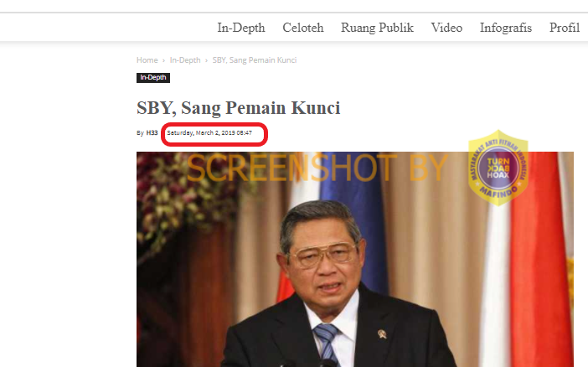Open the Infografis page

click(x=506, y=28)
